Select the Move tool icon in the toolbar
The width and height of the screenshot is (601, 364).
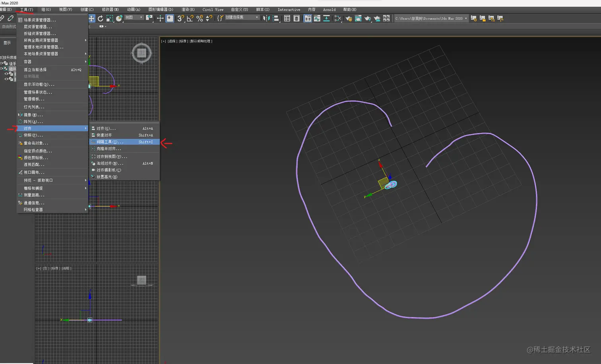point(92,18)
